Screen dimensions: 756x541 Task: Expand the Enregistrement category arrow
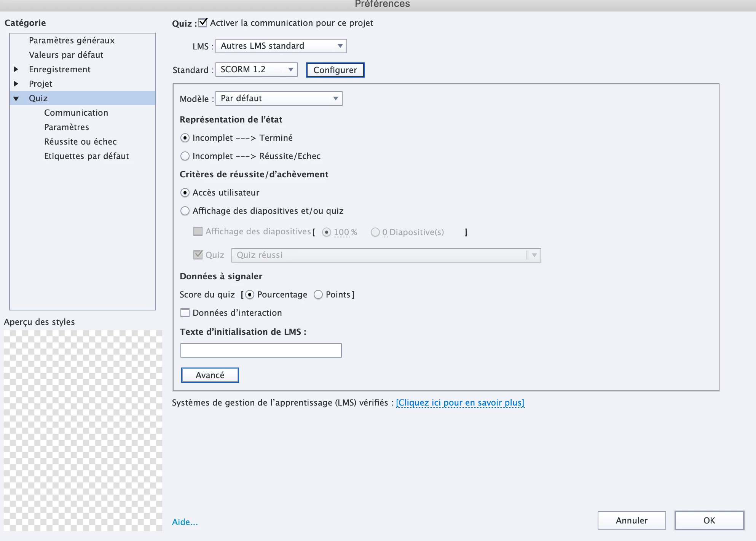(16, 69)
